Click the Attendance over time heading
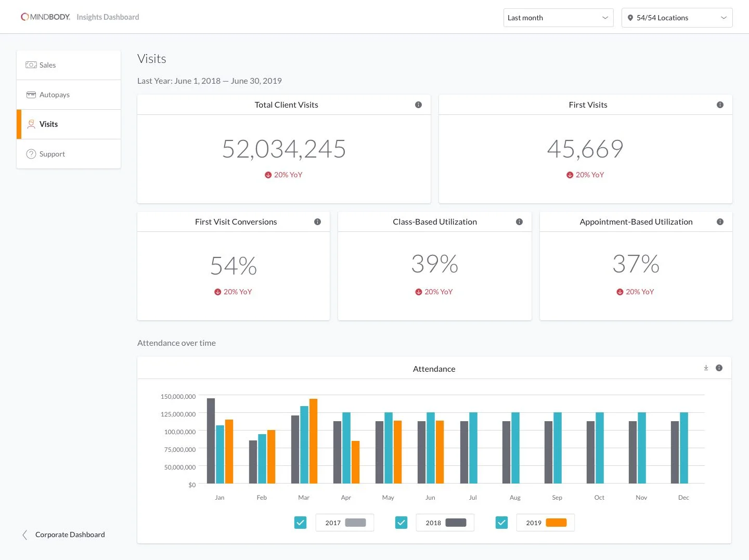This screenshot has height=560, width=749. click(x=176, y=343)
